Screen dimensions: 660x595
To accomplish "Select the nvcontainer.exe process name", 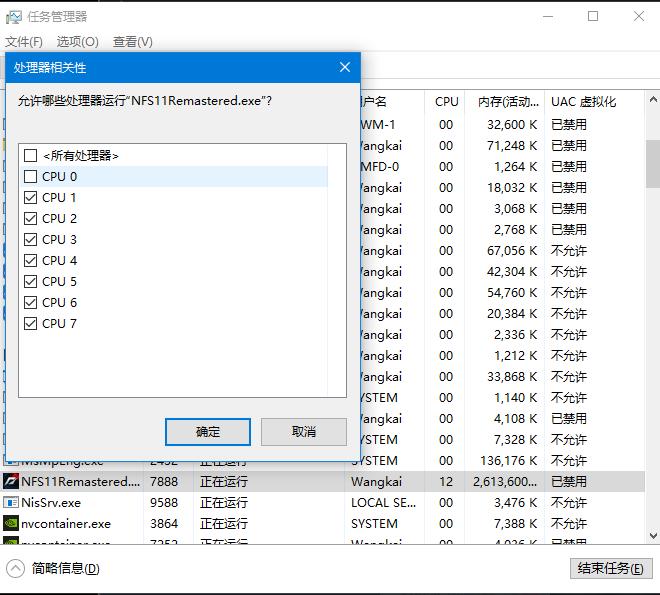I will pyautogui.click(x=66, y=523).
